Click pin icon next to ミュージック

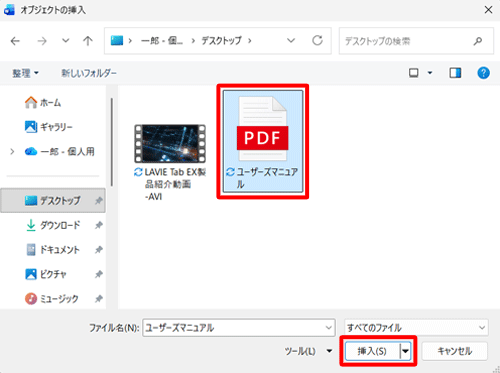(x=98, y=298)
